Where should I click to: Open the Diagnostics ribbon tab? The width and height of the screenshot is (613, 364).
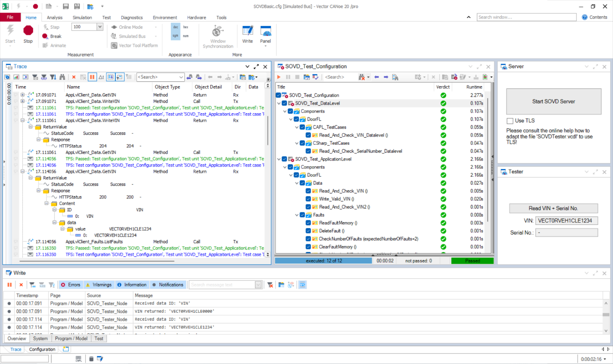(x=132, y=17)
